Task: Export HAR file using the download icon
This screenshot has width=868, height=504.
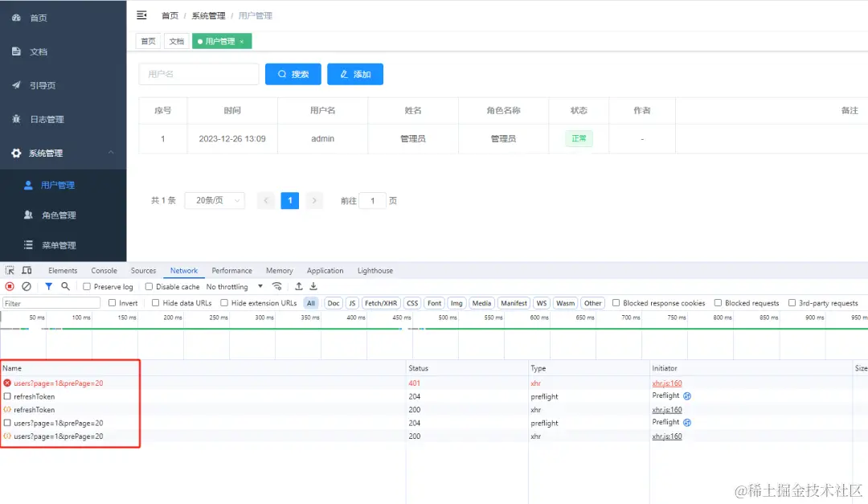Action: [x=313, y=286]
